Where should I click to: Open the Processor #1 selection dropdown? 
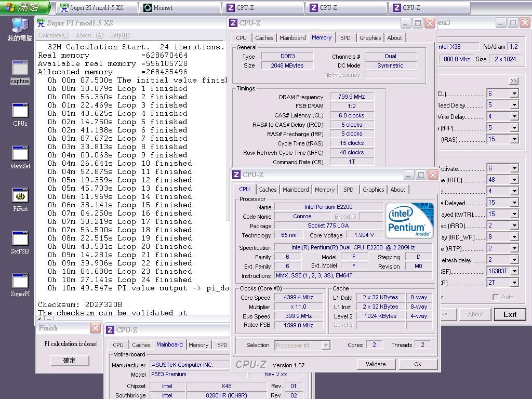326,345
